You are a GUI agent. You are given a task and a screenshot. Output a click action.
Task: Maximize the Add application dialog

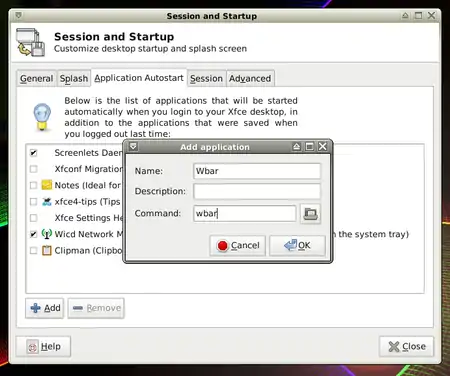pyautogui.click(x=309, y=146)
